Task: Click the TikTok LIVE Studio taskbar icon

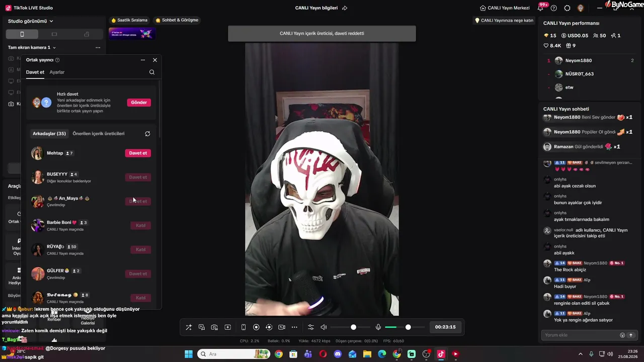Action: tap(441, 354)
